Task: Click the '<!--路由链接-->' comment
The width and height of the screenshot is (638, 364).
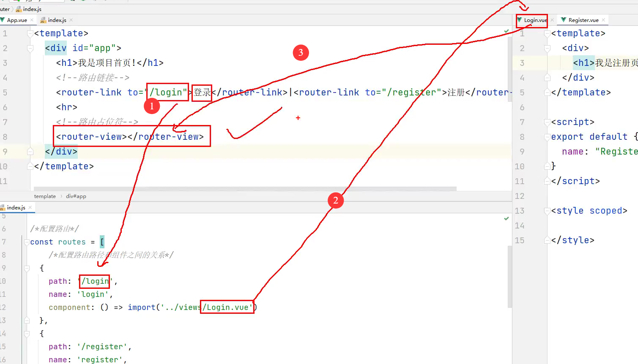Action: tap(93, 78)
